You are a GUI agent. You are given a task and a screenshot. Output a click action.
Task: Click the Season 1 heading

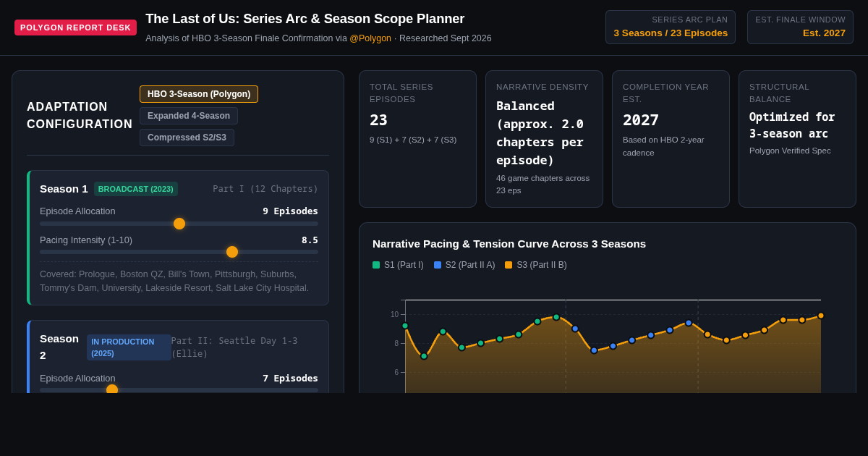click(x=64, y=189)
